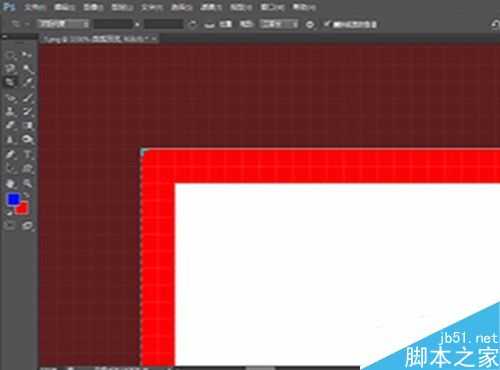The height and width of the screenshot is (370, 500).
Task: Toggle the Delete Cropped Pixels checkbox
Action: [327, 24]
